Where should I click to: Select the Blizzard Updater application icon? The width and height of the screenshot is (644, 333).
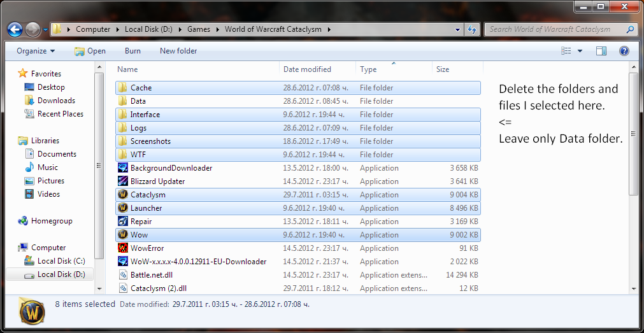122,181
